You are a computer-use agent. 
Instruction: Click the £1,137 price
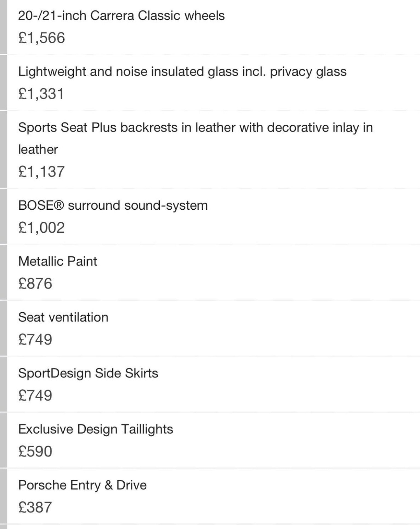click(41, 172)
